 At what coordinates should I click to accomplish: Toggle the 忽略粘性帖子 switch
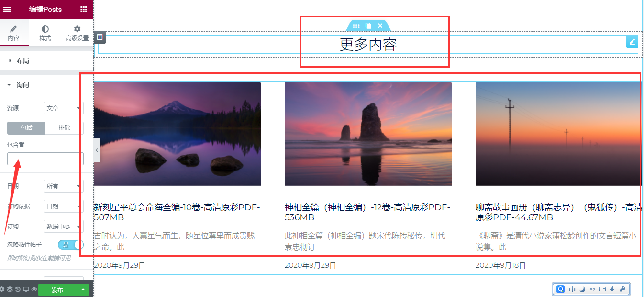click(x=70, y=245)
